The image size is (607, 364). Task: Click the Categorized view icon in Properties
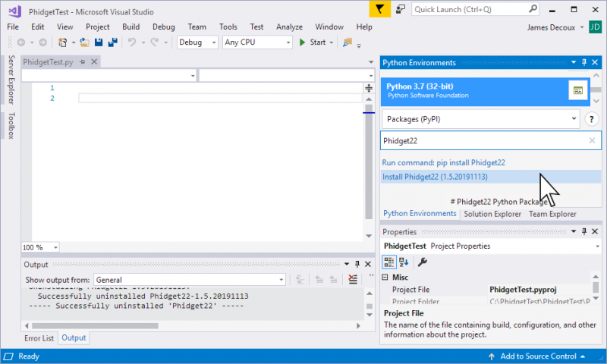[389, 262]
